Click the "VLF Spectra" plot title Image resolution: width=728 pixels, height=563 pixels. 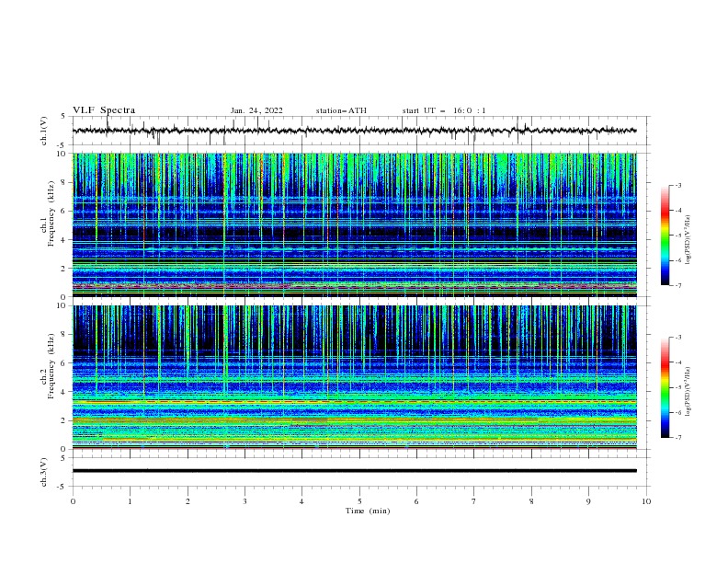pos(104,110)
